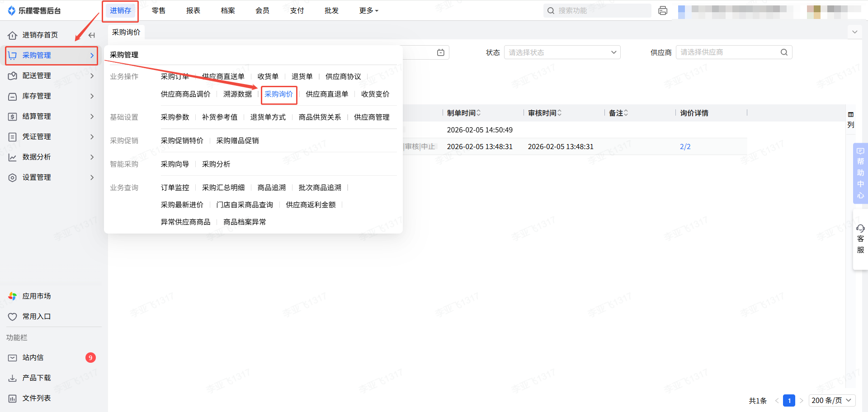Open 供应商管理 under 基础设置
The image size is (868, 412).
(372, 117)
